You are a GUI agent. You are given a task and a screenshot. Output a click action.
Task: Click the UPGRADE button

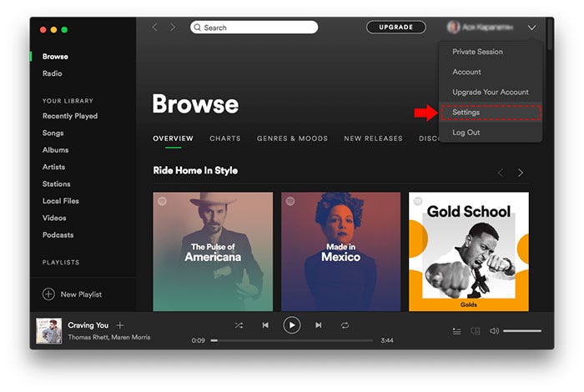[396, 28]
